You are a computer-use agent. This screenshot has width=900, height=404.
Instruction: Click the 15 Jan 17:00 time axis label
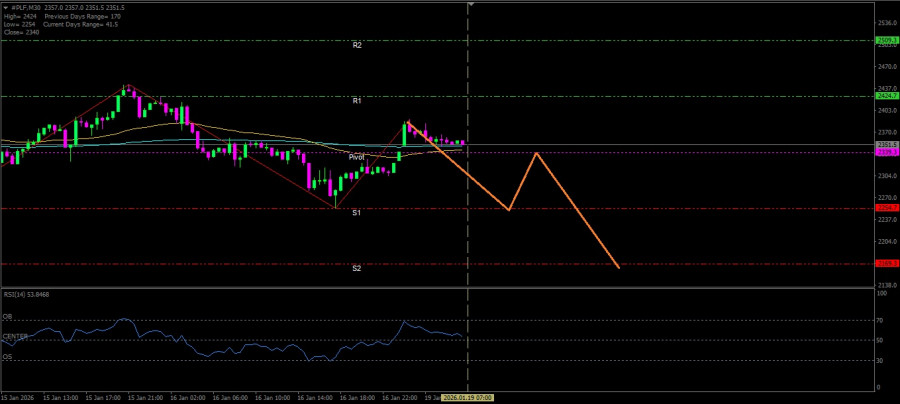pyautogui.click(x=103, y=398)
